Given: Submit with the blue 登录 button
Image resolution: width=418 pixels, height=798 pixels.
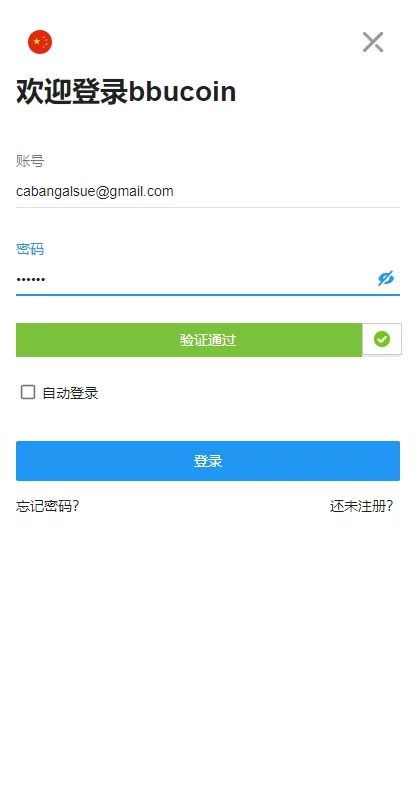Looking at the screenshot, I should [208, 461].
